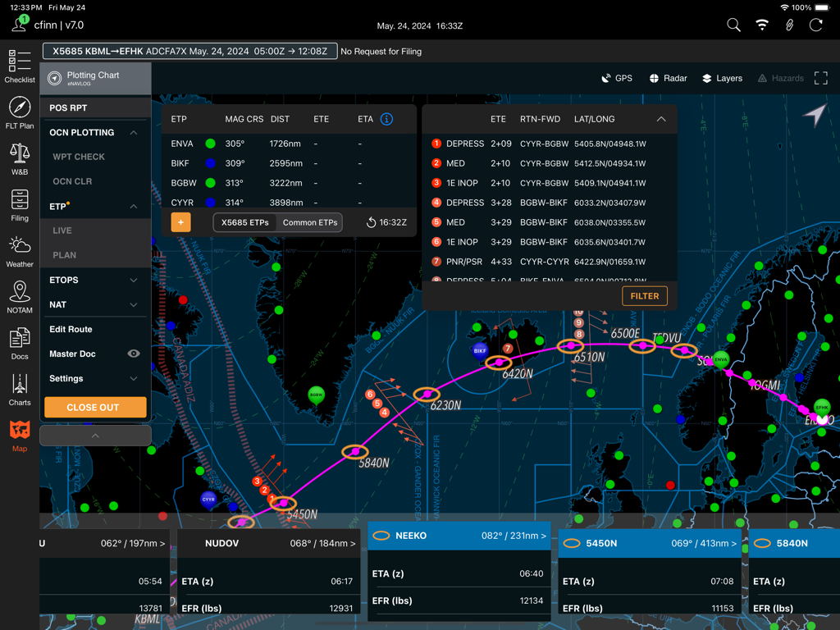Toggle GPS on the map toolbar
This screenshot has height=630, width=840.
coord(617,78)
